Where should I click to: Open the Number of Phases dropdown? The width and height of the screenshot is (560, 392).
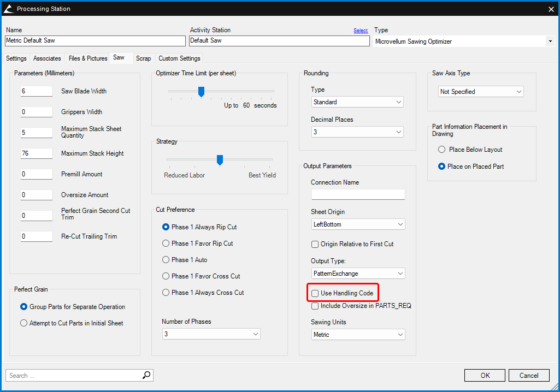point(211,334)
